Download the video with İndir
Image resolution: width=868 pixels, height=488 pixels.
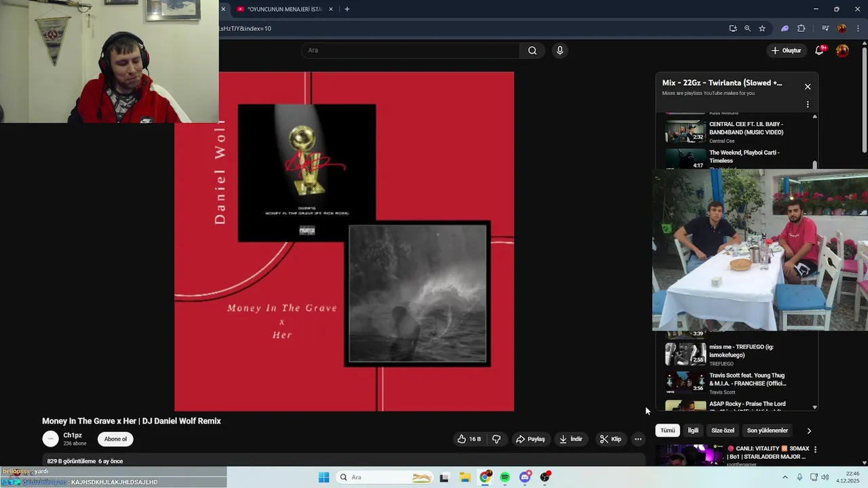pyautogui.click(x=571, y=439)
